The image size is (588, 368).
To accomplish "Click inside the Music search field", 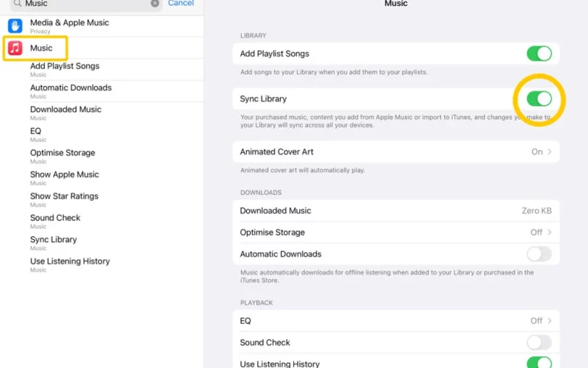I will [86, 4].
